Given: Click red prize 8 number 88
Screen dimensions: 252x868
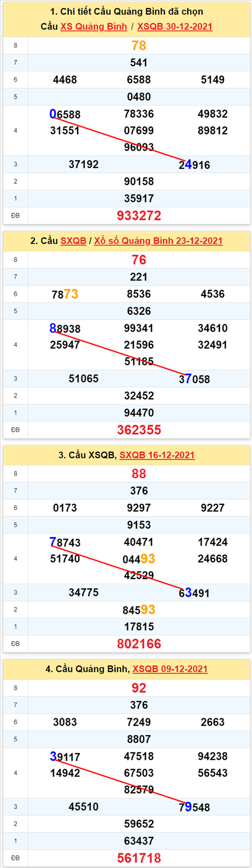Looking at the screenshot, I should point(139,473).
